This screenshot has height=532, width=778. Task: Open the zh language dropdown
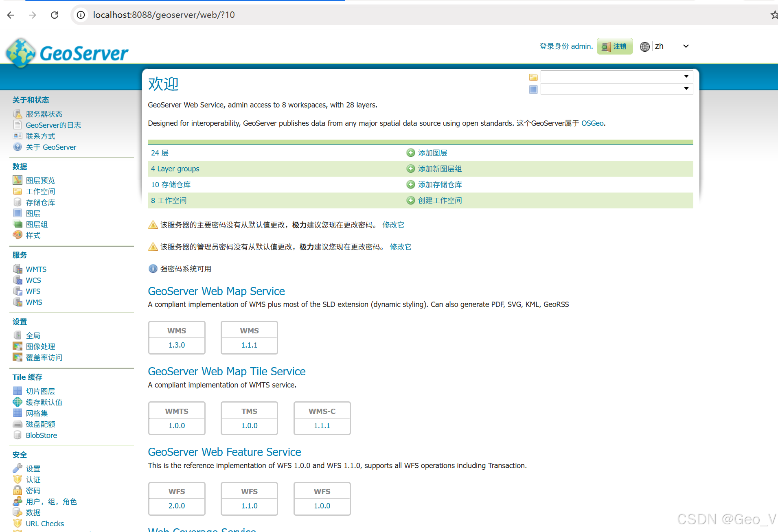coord(671,46)
